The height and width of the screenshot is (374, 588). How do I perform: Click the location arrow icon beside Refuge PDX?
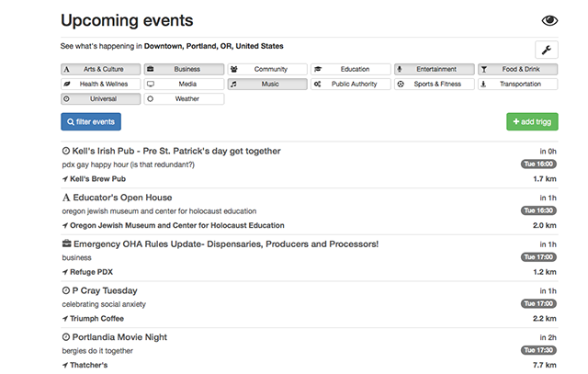[65, 272]
